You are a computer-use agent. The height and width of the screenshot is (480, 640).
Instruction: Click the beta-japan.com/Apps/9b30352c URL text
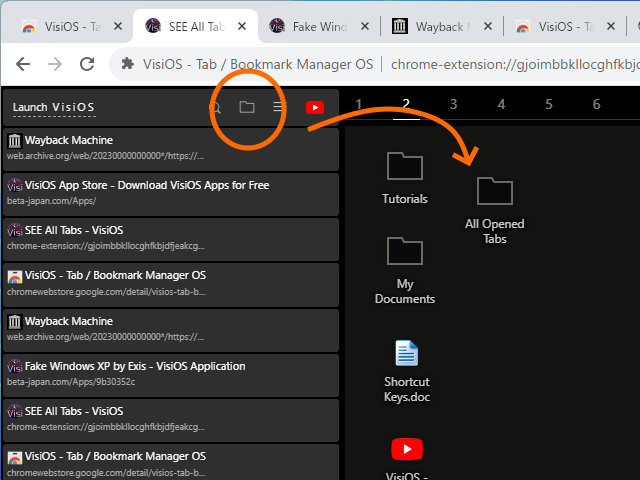pyautogui.click(x=71, y=382)
